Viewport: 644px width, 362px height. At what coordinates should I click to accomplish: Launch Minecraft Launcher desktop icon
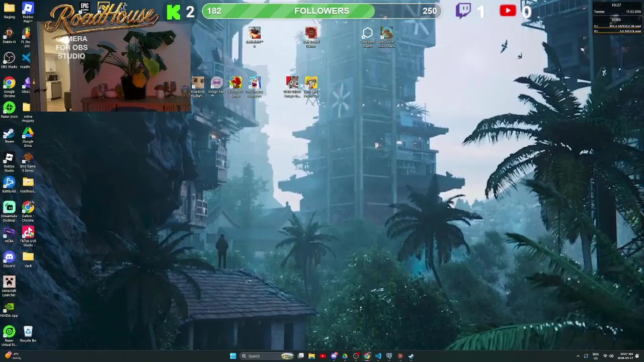(9, 287)
